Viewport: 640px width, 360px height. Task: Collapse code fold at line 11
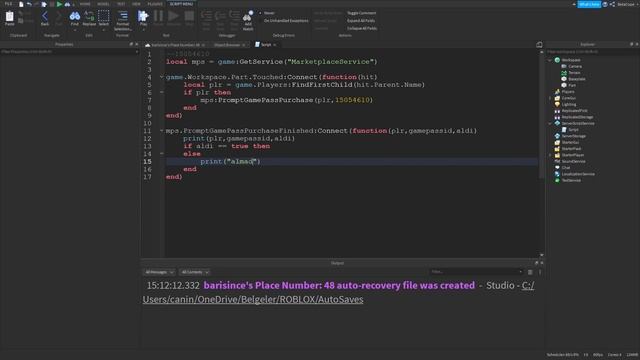(x=162, y=131)
